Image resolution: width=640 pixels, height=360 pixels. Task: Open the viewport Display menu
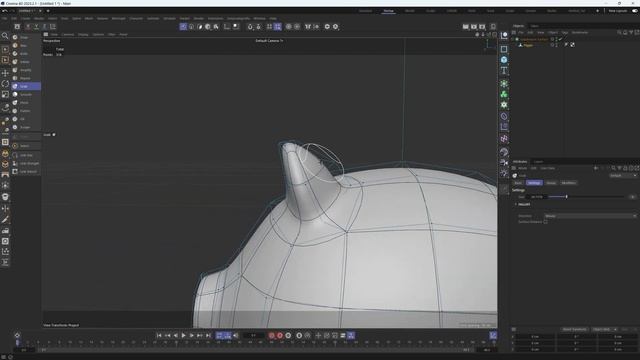tap(83, 34)
